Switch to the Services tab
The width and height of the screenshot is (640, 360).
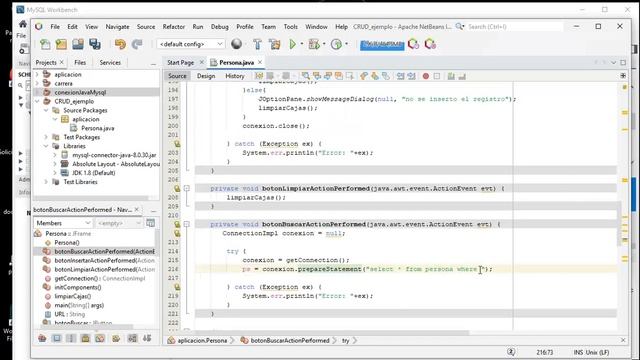pos(110,62)
